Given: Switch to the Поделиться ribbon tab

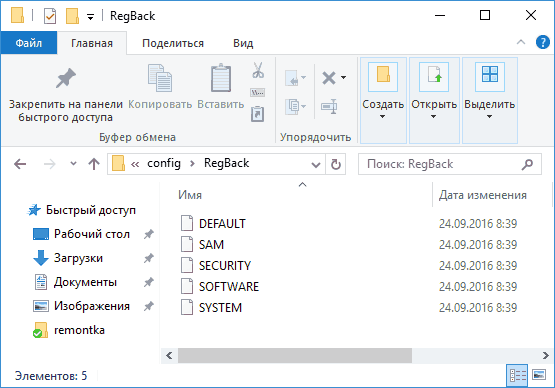Looking at the screenshot, I should pyautogui.click(x=173, y=43).
